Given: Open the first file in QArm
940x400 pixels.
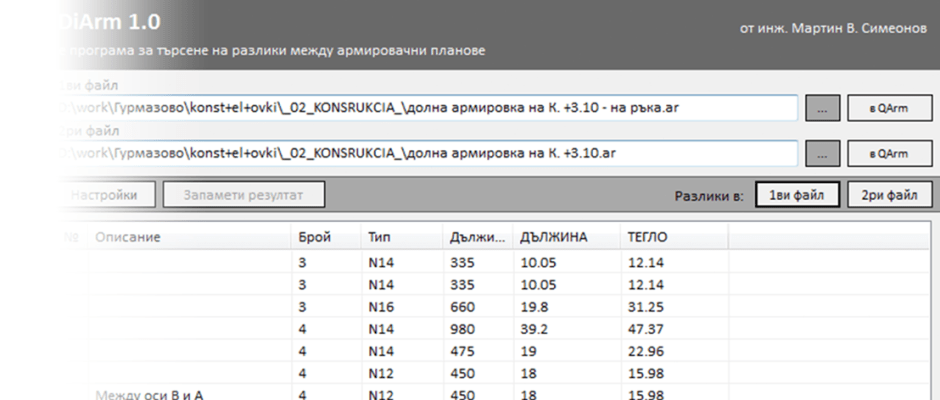Looking at the screenshot, I should [x=887, y=108].
